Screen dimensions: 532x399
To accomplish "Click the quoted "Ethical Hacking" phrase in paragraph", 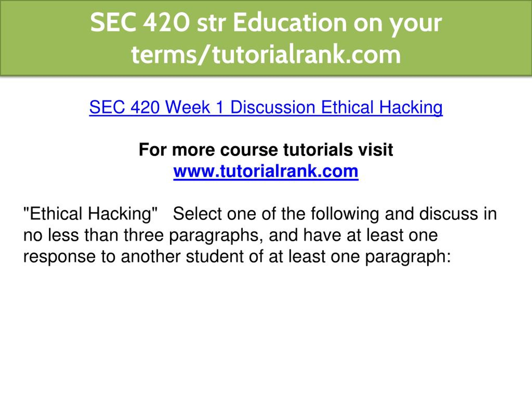I will 90,214.
